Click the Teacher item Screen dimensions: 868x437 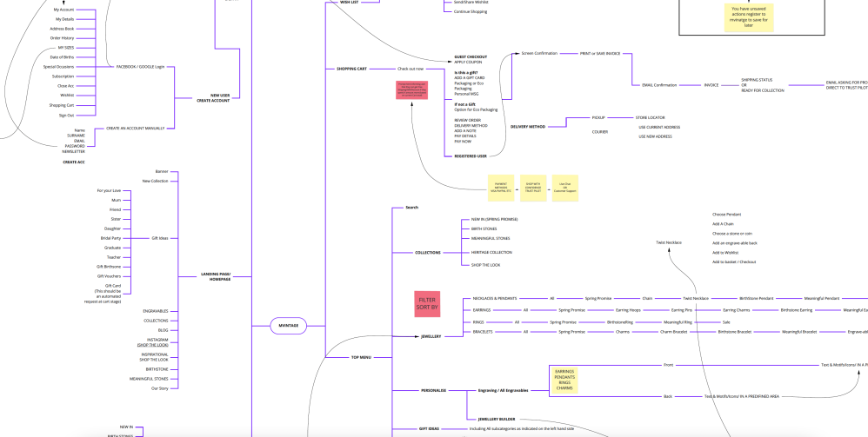[113, 257]
